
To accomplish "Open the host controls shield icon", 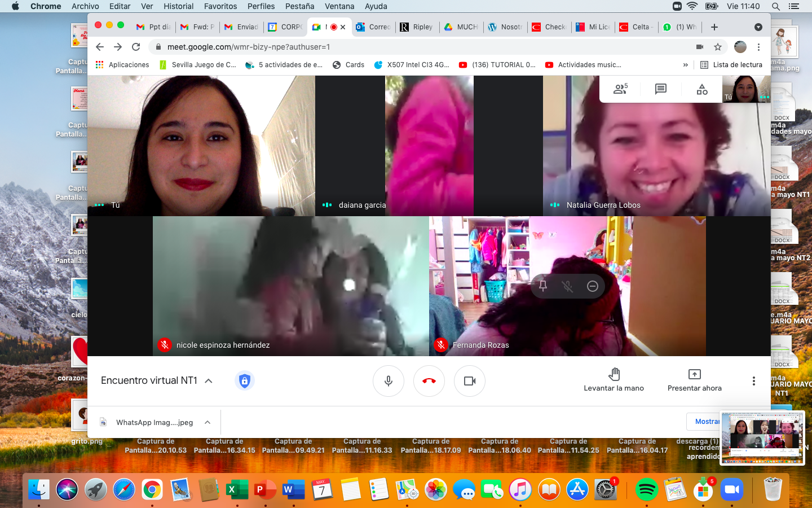I will pos(244,380).
